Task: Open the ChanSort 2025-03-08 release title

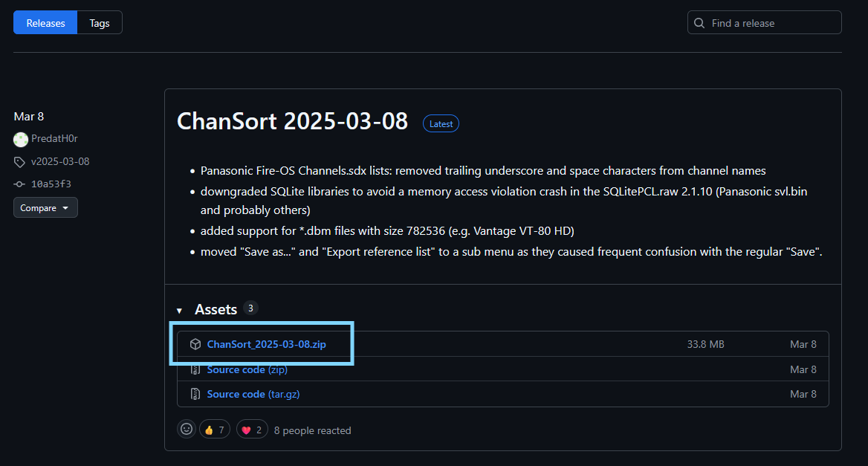Action: point(292,121)
